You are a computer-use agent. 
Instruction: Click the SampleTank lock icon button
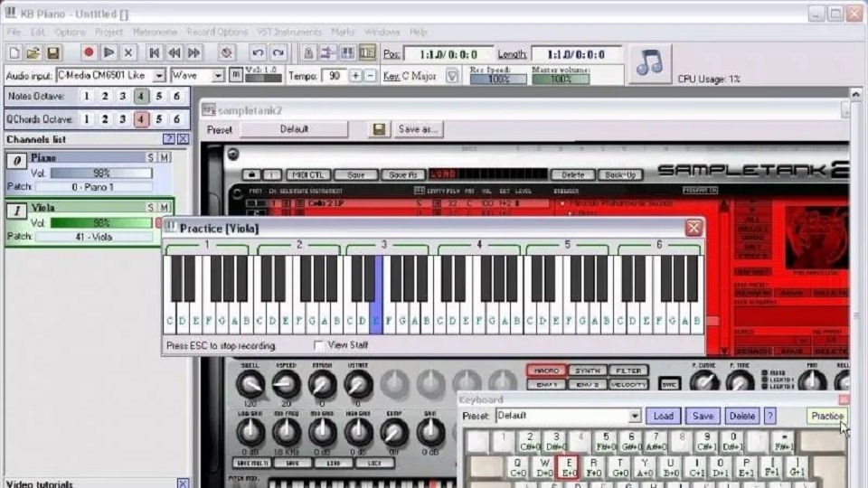tap(251, 174)
